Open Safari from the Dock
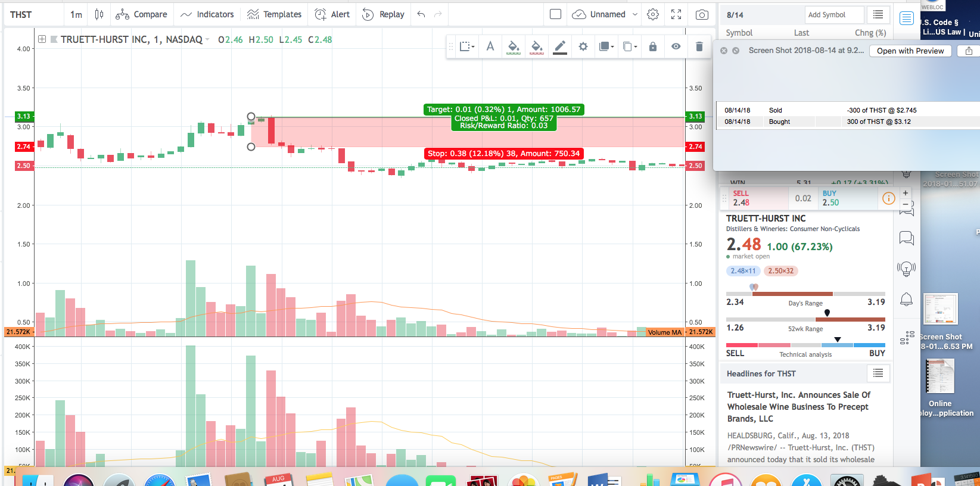980x486 pixels. tap(160, 481)
